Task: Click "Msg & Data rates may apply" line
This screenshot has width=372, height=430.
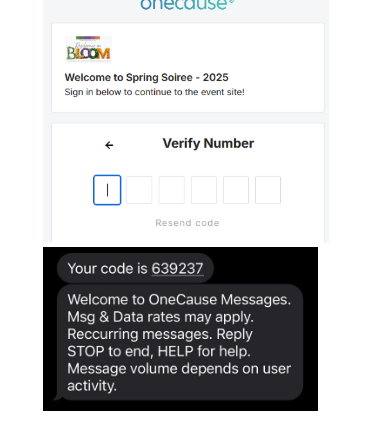Action: click(160, 317)
